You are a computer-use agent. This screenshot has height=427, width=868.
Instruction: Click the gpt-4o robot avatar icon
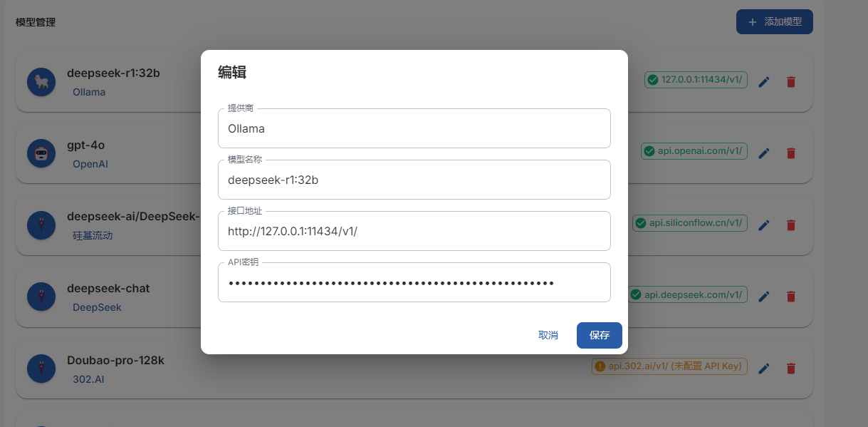pos(41,153)
